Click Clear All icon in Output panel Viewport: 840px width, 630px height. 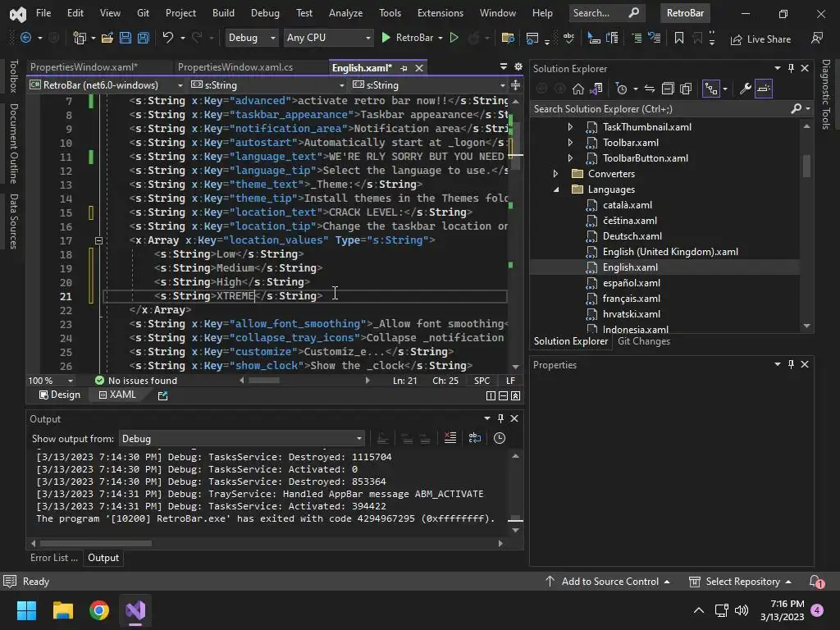(450, 438)
